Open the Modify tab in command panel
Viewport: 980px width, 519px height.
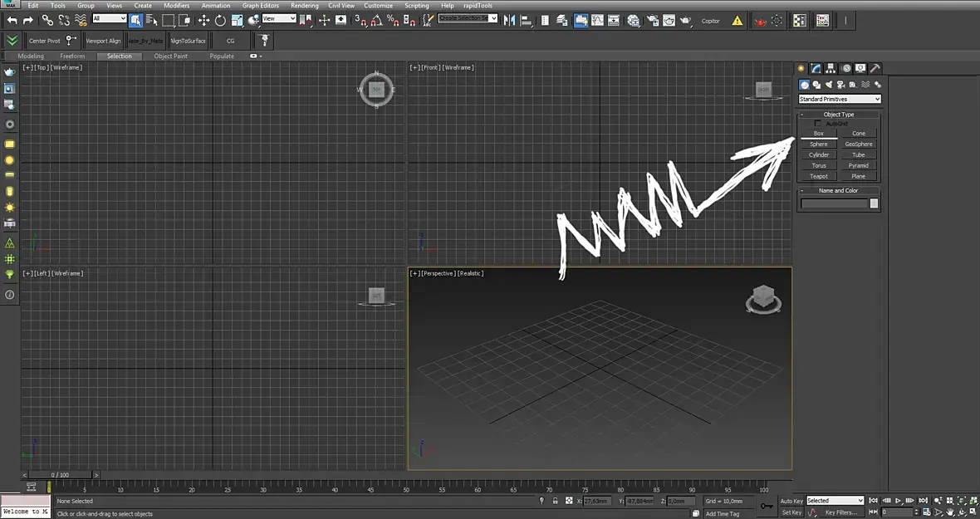[816, 69]
